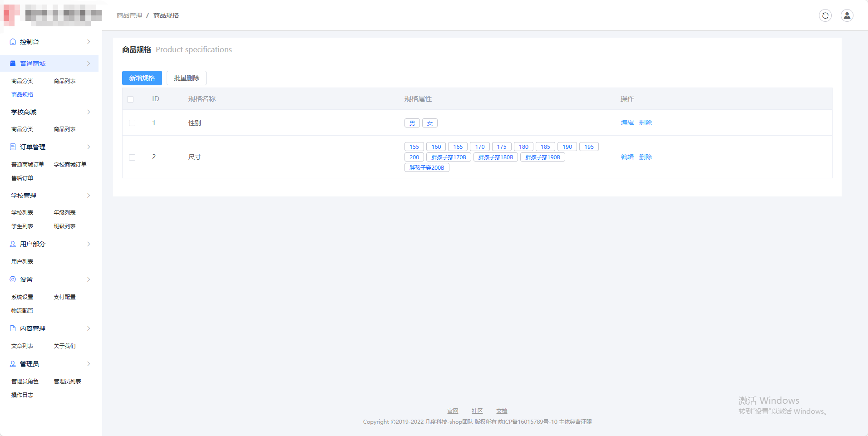The width and height of the screenshot is (868, 436).
Task: Collapse the 学校商城 section chevron
Action: coord(89,112)
